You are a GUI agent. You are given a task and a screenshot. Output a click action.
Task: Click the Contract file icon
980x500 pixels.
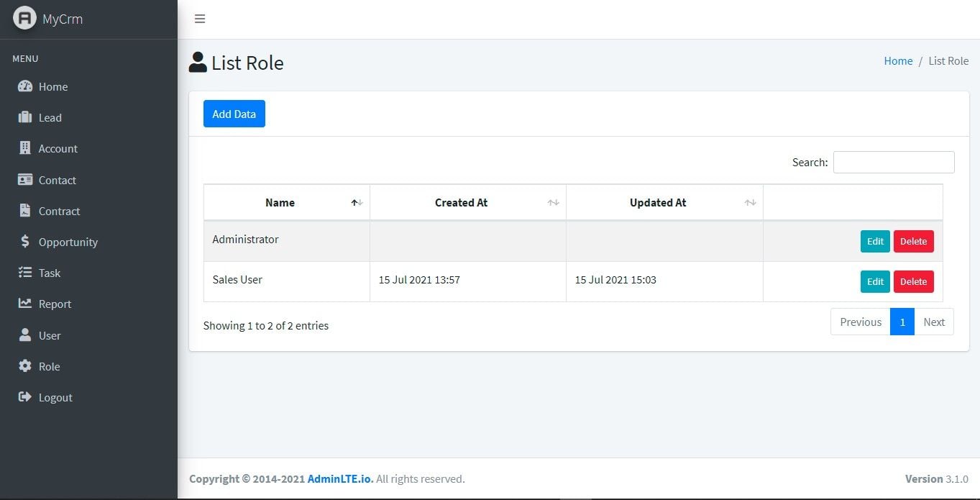click(25, 211)
